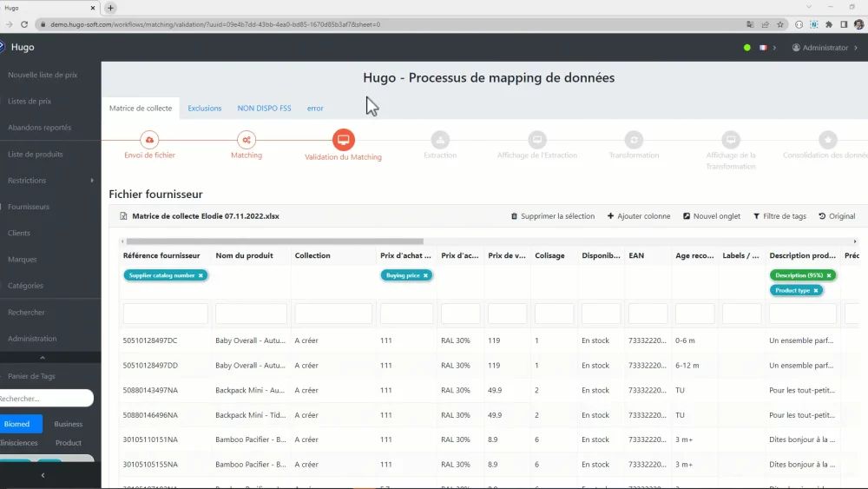
Task: Click the table scroll left arrow
Action: point(122,241)
